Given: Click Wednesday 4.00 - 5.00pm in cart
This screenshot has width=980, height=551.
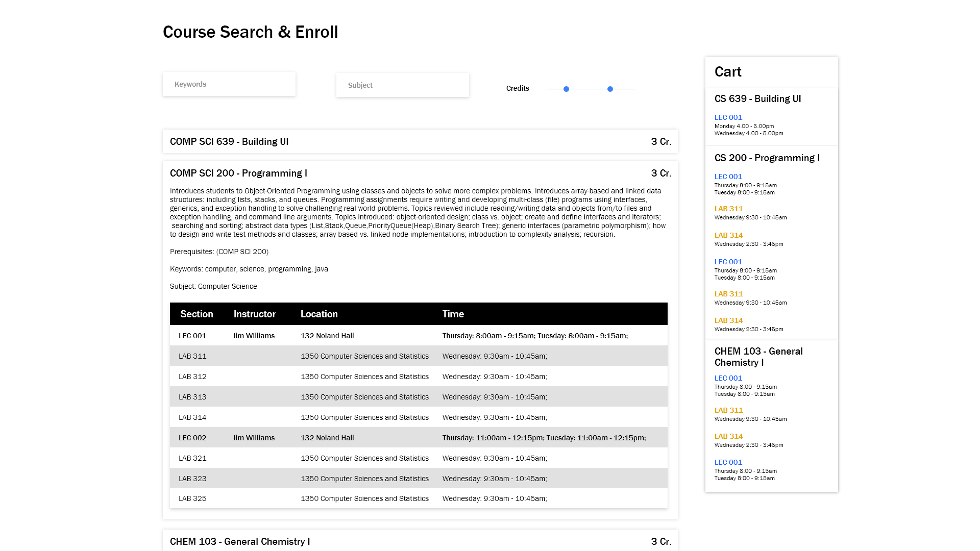Looking at the screenshot, I should [x=749, y=133].
